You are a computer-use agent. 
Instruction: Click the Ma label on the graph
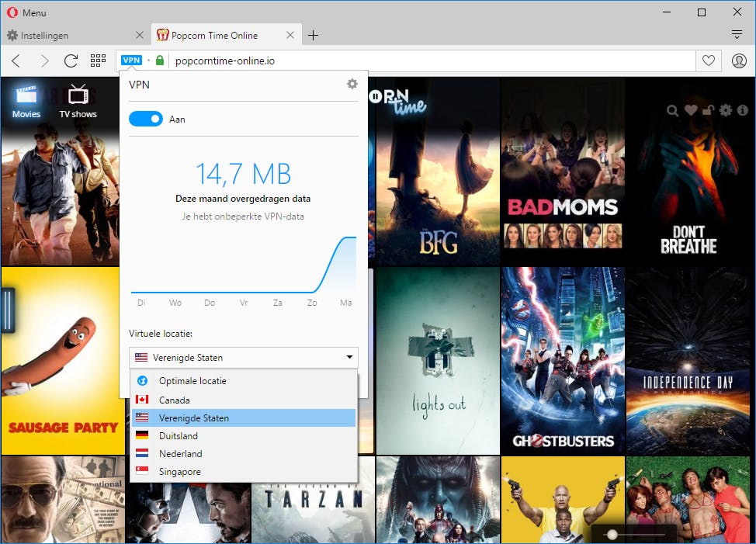click(345, 303)
